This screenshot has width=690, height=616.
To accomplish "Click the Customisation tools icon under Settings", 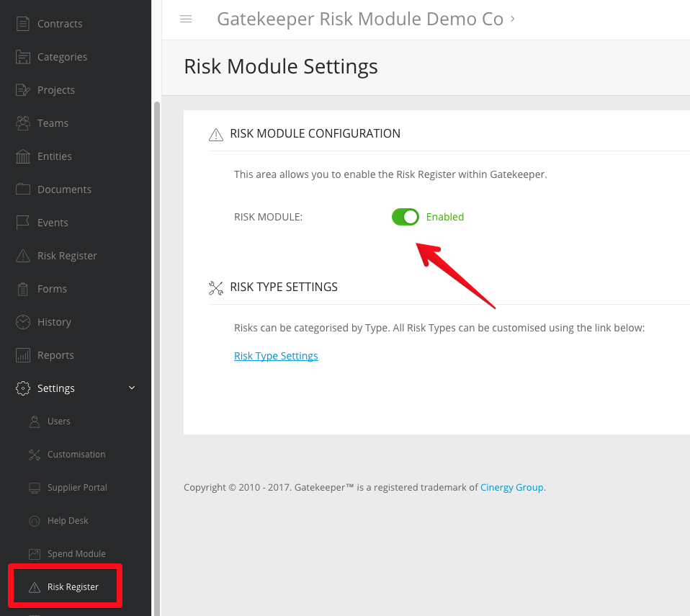I will coord(35,455).
